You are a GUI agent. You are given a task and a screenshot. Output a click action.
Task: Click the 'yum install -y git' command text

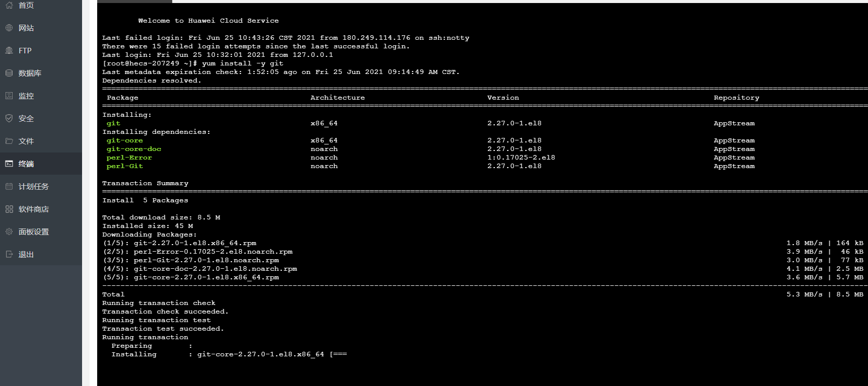(243, 63)
